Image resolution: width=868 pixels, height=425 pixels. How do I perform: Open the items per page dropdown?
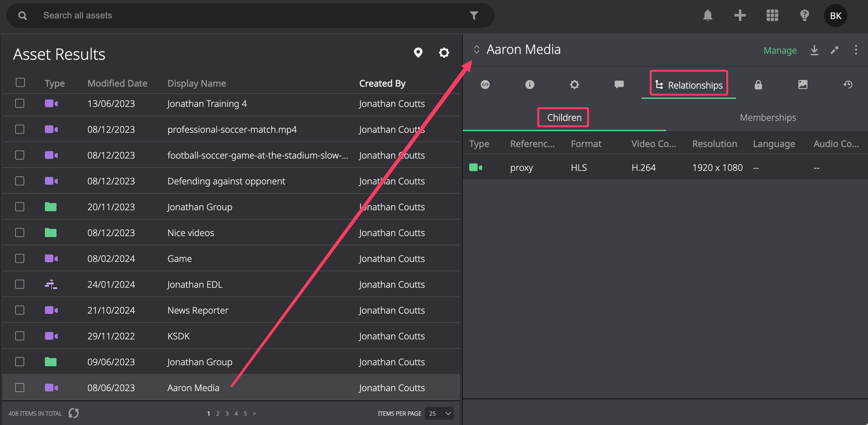[x=439, y=413]
